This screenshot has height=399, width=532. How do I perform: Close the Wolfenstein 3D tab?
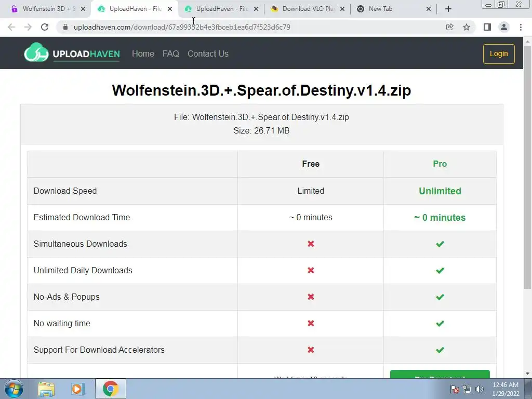pyautogui.click(x=83, y=9)
